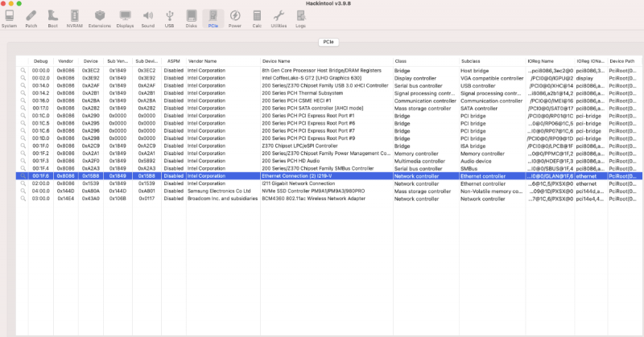Click the magnifier icon for device 03:00.0
The height and width of the screenshot is (337, 644).
coord(23,199)
